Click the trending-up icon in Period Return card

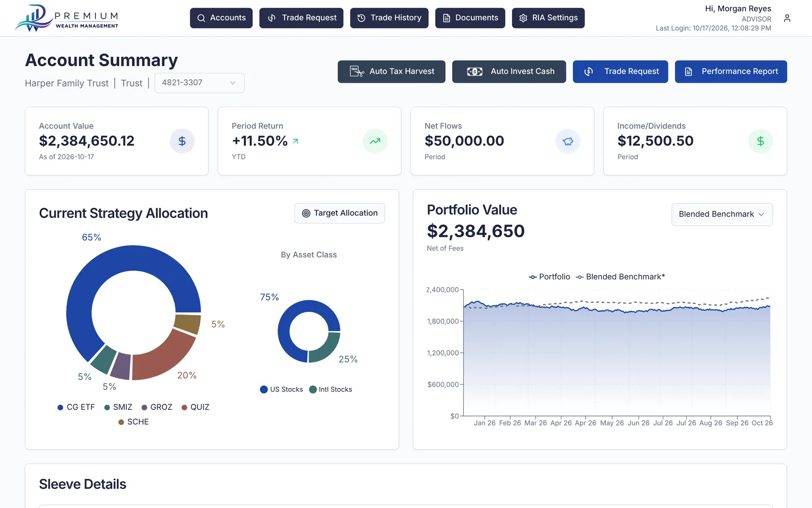pyautogui.click(x=375, y=141)
